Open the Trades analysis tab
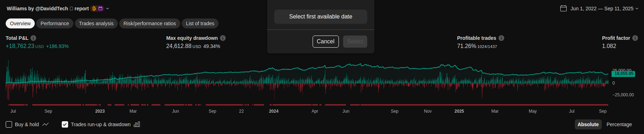The image size is (644, 134). [96, 23]
